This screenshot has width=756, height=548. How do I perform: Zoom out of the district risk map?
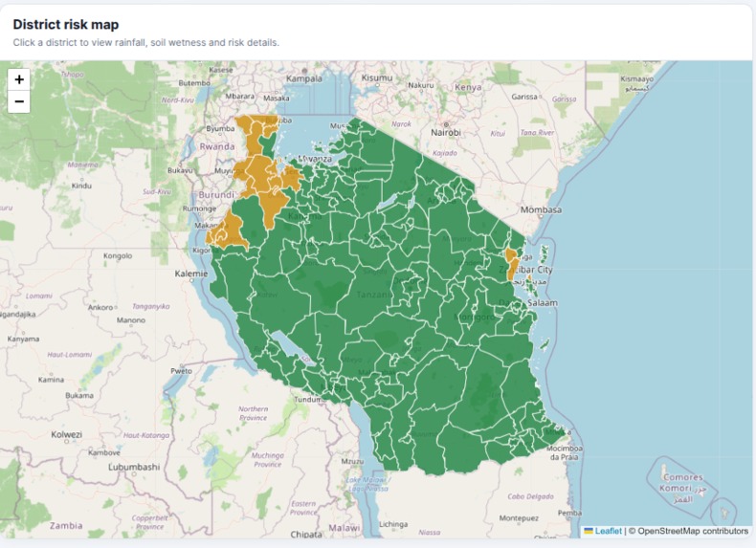click(19, 101)
